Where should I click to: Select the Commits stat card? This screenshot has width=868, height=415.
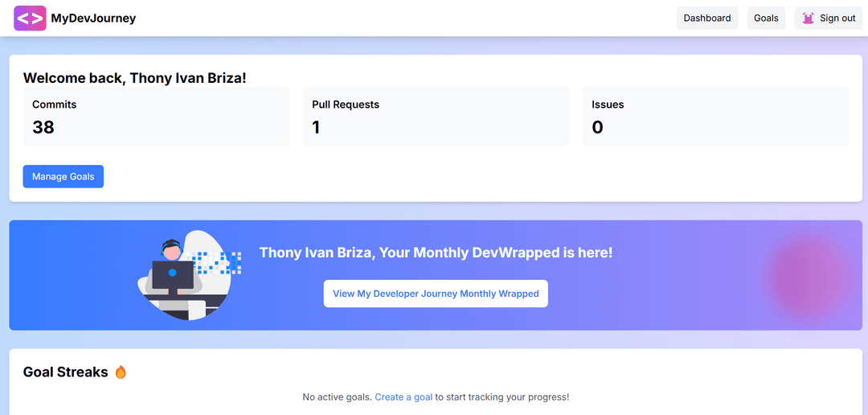click(x=156, y=117)
